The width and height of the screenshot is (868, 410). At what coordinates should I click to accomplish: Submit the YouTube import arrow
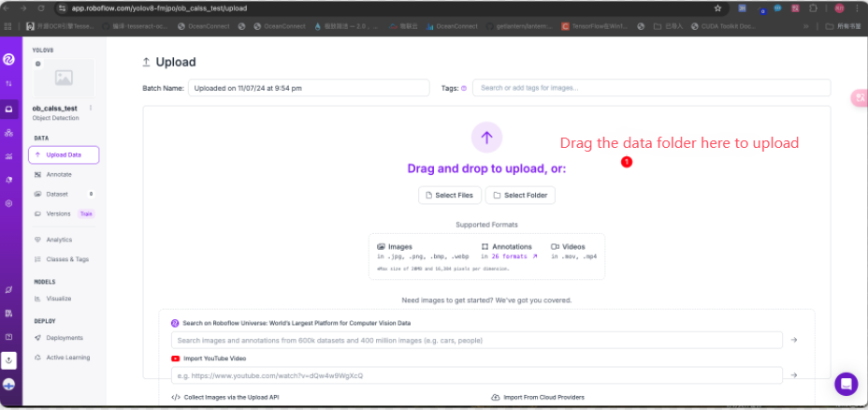click(794, 375)
